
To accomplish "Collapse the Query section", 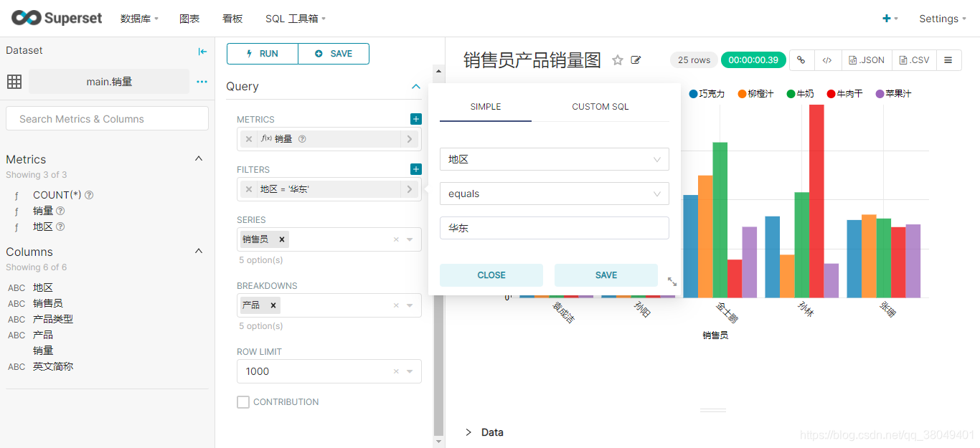I will point(415,86).
